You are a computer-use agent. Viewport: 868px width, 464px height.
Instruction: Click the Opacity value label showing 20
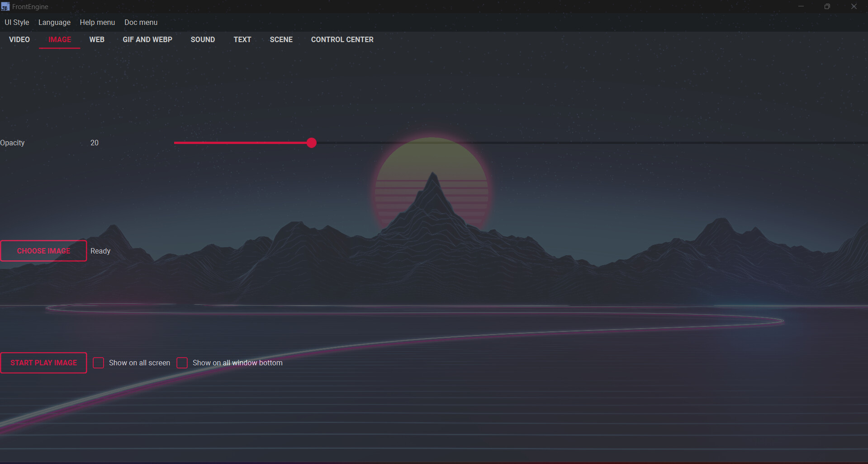(94, 143)
